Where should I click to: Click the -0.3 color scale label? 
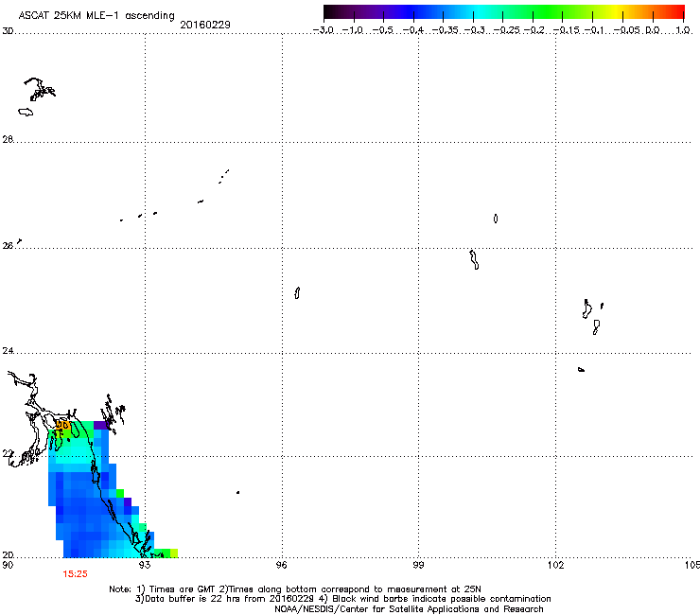[474, 30]
